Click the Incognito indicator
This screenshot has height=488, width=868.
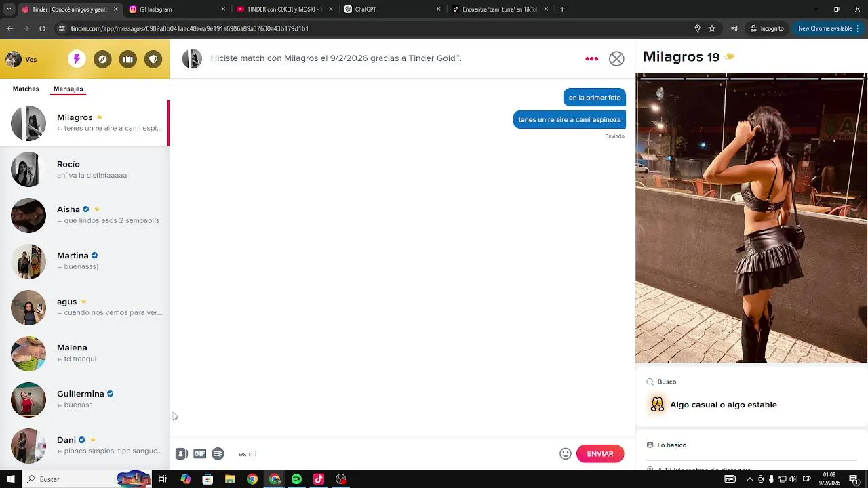click(x=767, y=28)
